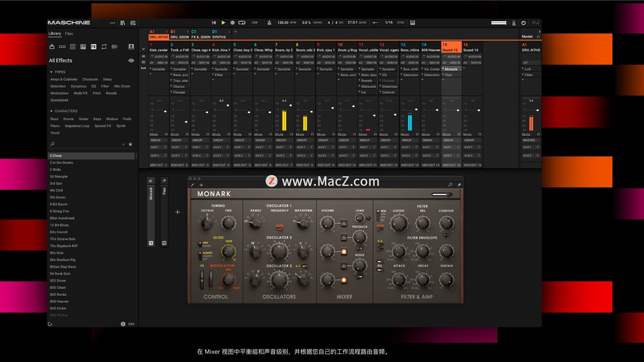
Task: Click the follow playhead arrow icon
Action: 375,22
